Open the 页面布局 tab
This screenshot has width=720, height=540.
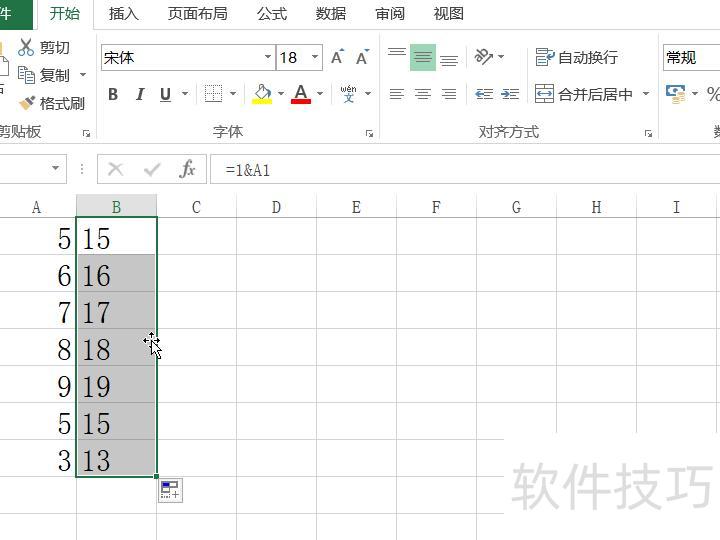[197, 14]
